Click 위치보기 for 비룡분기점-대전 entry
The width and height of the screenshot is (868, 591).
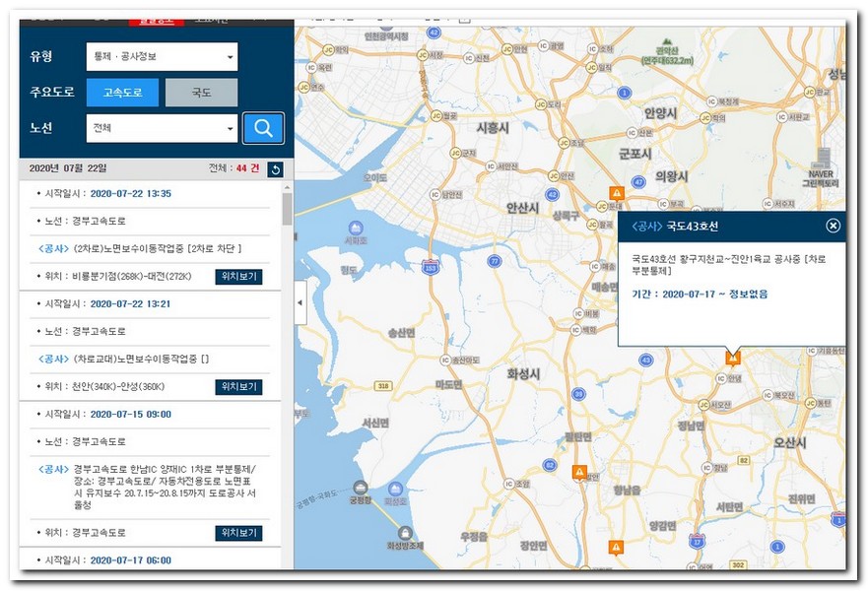(238, 277)
